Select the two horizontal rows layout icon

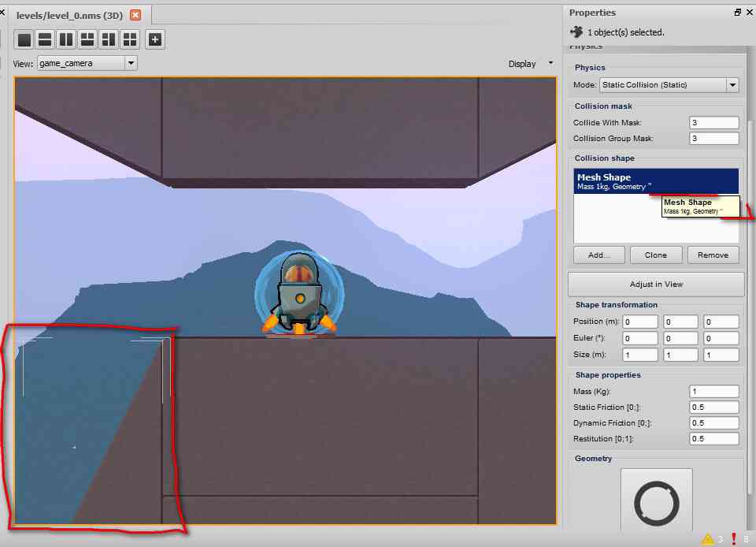coord(45,39)
